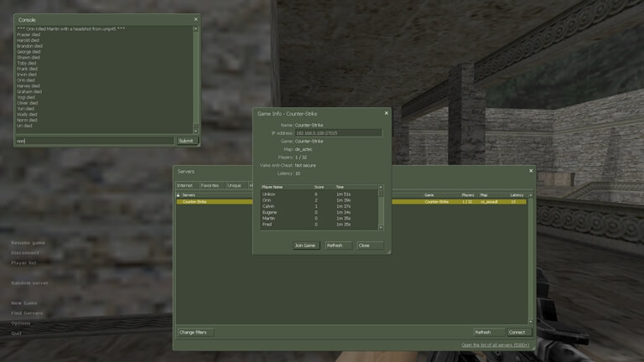This screenshot has height=362, width=644.
Task: Open Player list from the main menu
Action: click(x=23, y=262)
